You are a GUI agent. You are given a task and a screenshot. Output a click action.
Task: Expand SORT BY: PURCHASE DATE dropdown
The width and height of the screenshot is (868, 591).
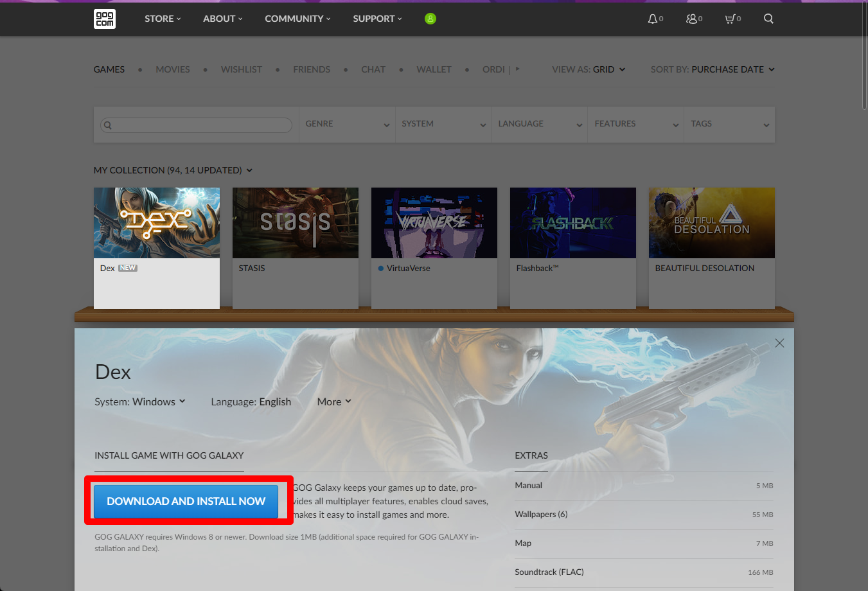[x=713, y=69]
